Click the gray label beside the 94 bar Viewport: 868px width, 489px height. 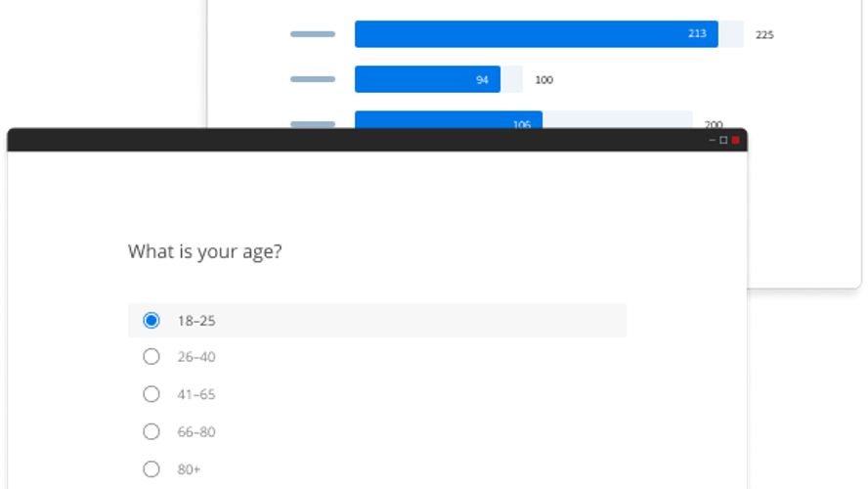tap(313, 79)
